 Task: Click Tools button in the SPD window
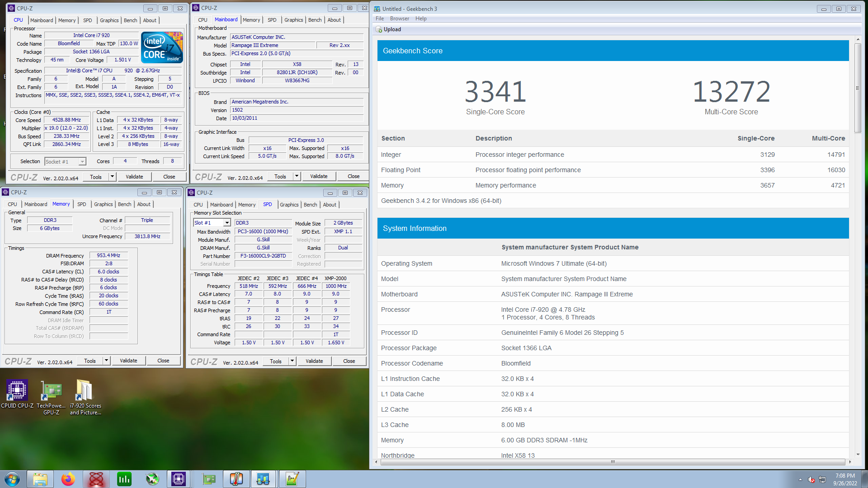pos(276,361)
